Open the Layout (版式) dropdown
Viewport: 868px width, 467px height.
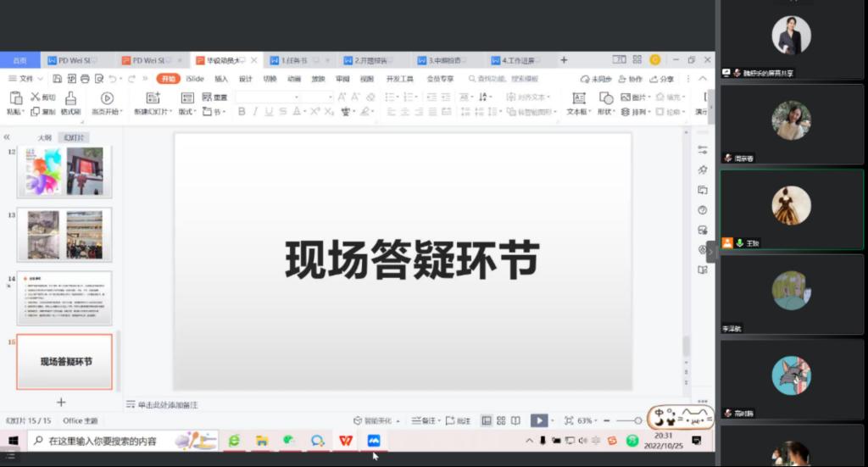187,112
